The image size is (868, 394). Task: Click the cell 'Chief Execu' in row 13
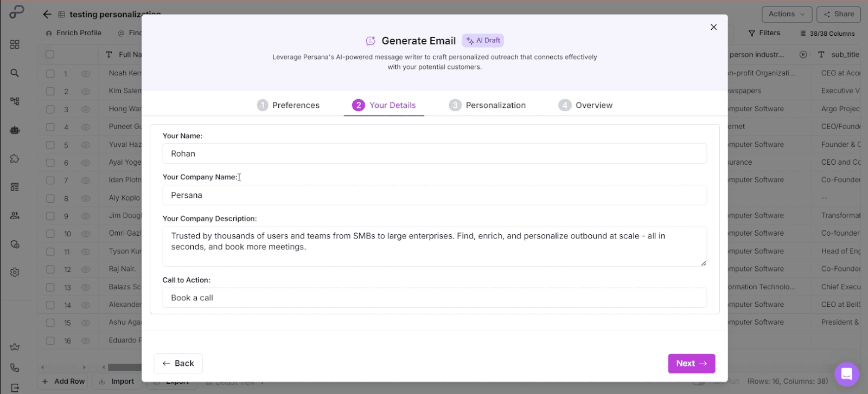tap(840, 287)
